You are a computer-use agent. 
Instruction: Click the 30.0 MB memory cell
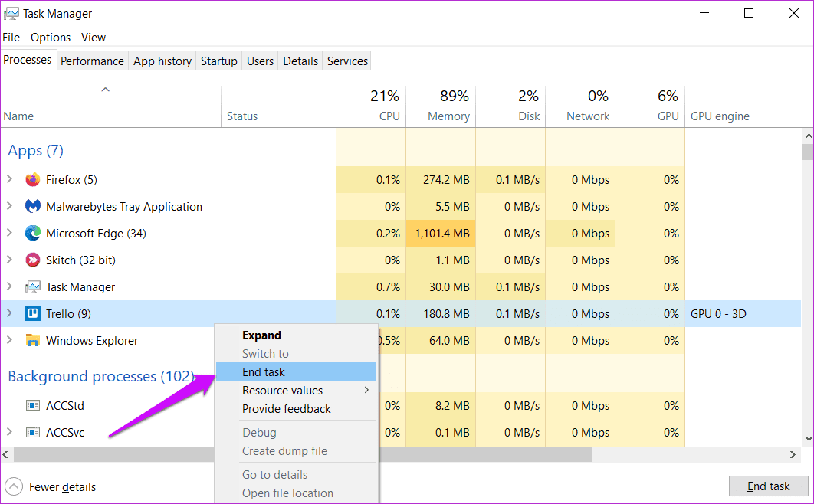pyautogui.click(x=441, y=286)
